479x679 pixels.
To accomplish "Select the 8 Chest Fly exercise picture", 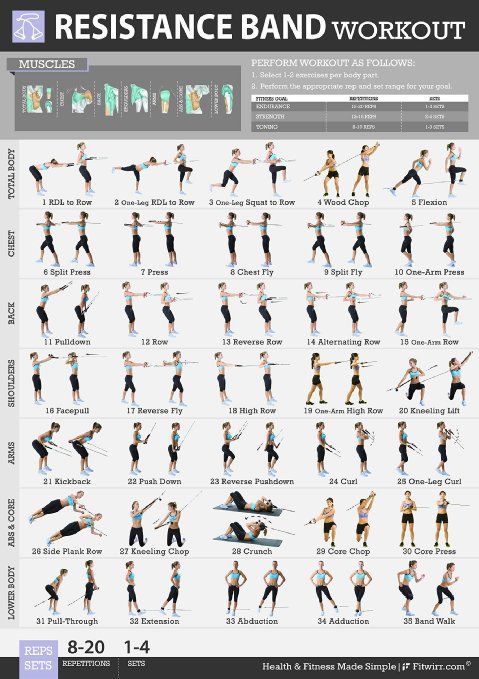I will [x=251, y=239].
